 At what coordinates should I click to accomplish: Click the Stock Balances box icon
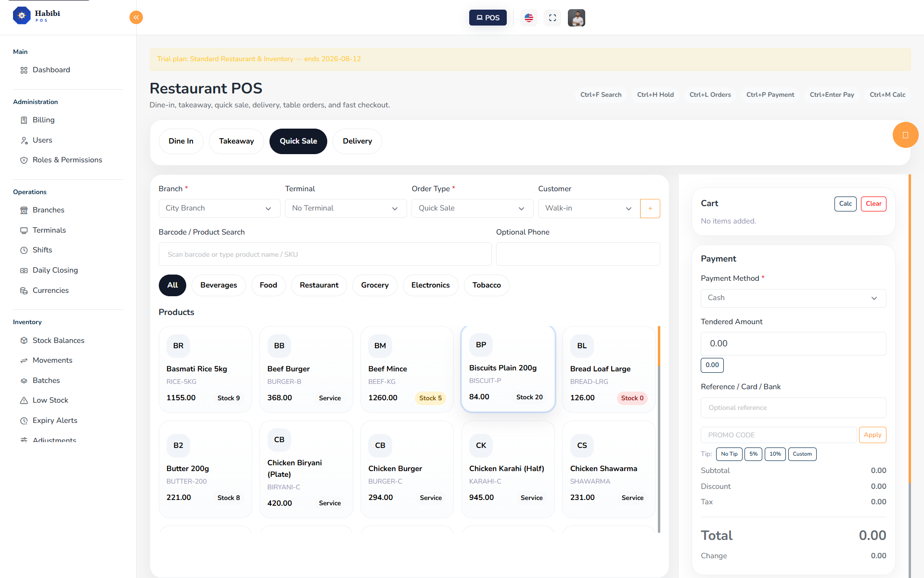point(24,341)
